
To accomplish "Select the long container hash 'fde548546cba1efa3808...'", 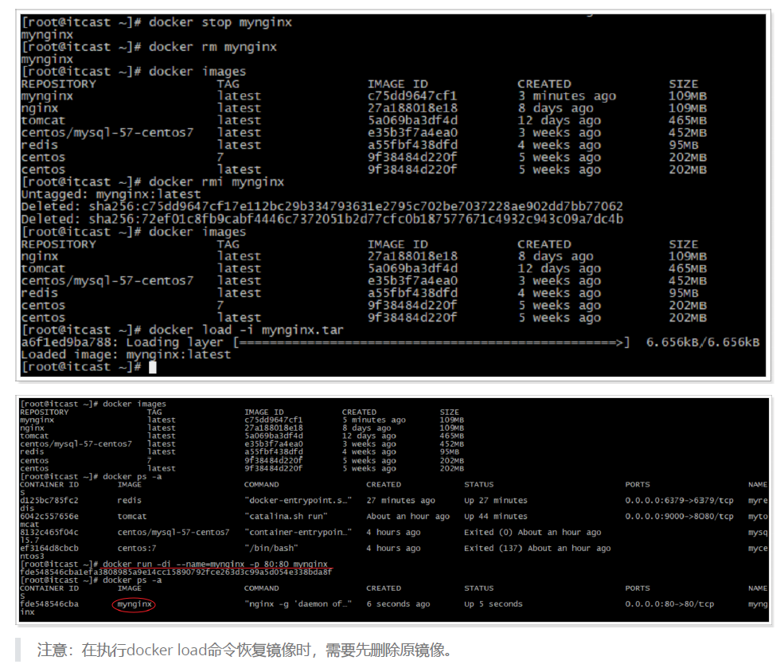I will [176, 572].
